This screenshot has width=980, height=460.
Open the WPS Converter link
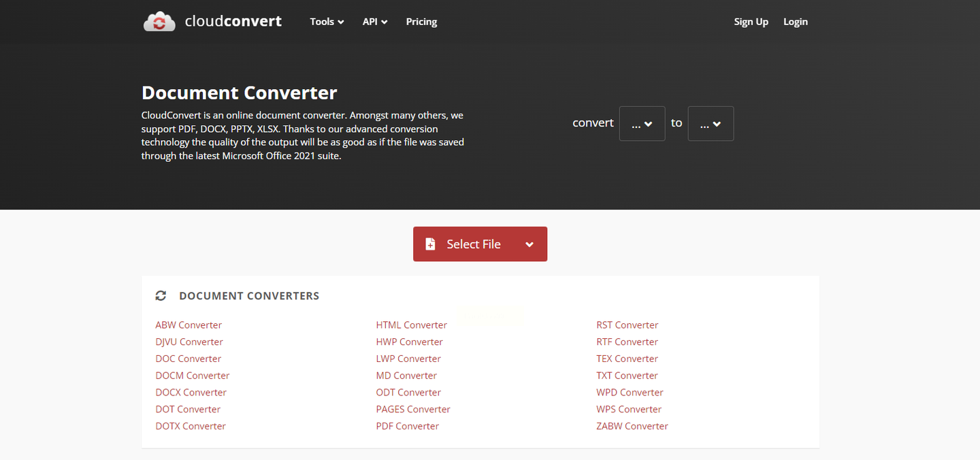[629, 409]
